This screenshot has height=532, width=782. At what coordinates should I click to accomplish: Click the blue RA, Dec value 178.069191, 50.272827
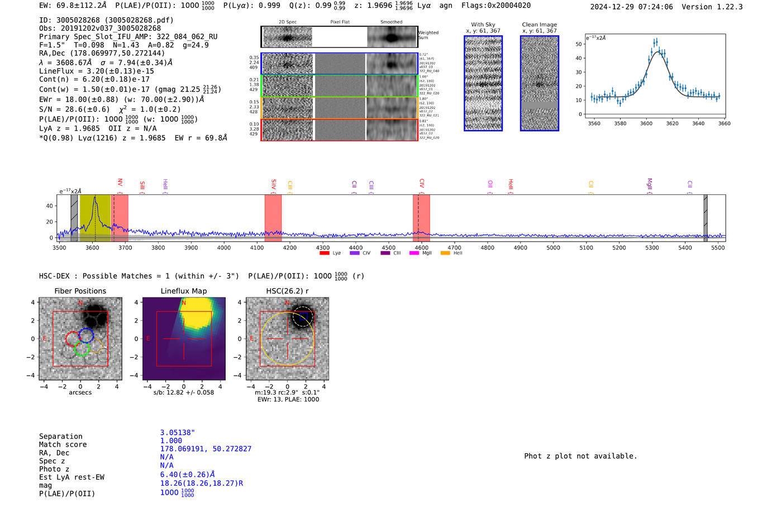tap(206, 449)
